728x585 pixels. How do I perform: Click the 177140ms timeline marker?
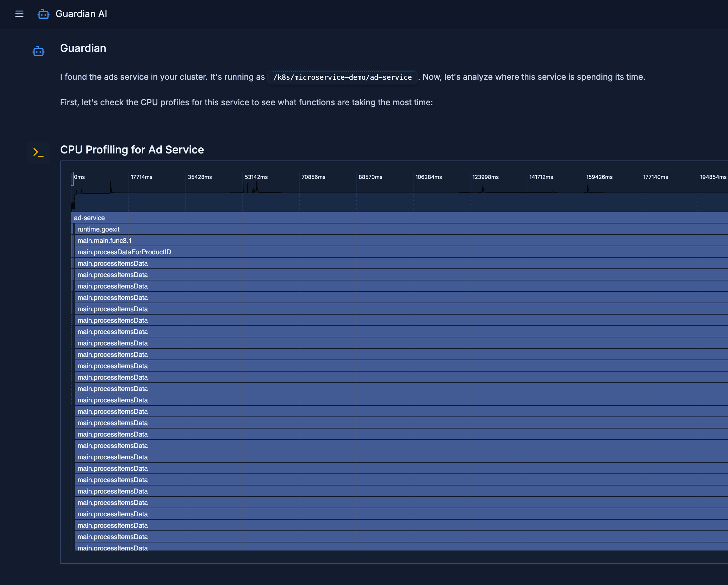[655, 177]
